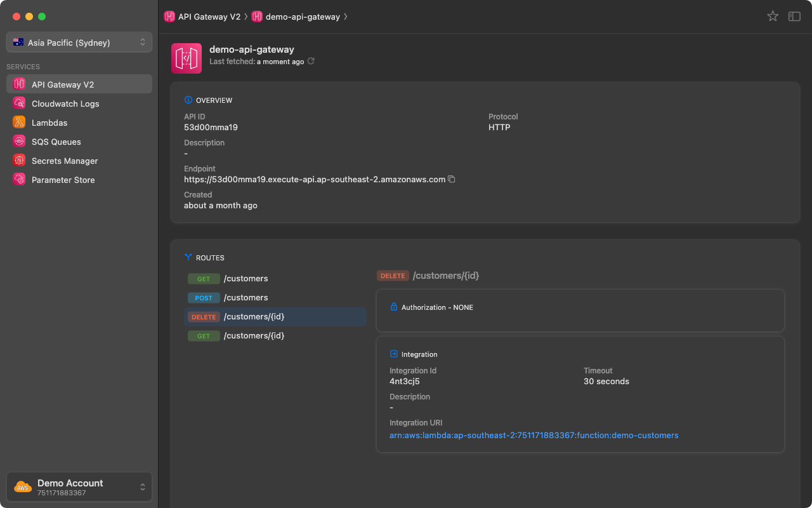Open Cloudwatch Logs service in sidebar
Viewport: 812px width, 508px height.
click(x=79, y=103)
